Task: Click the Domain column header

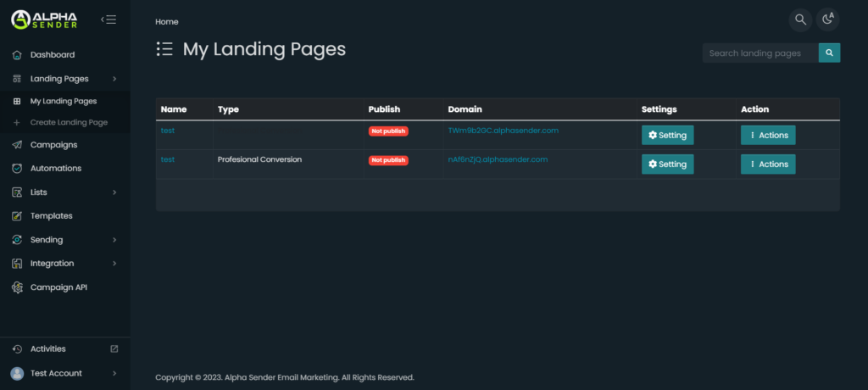Action: 465,109
